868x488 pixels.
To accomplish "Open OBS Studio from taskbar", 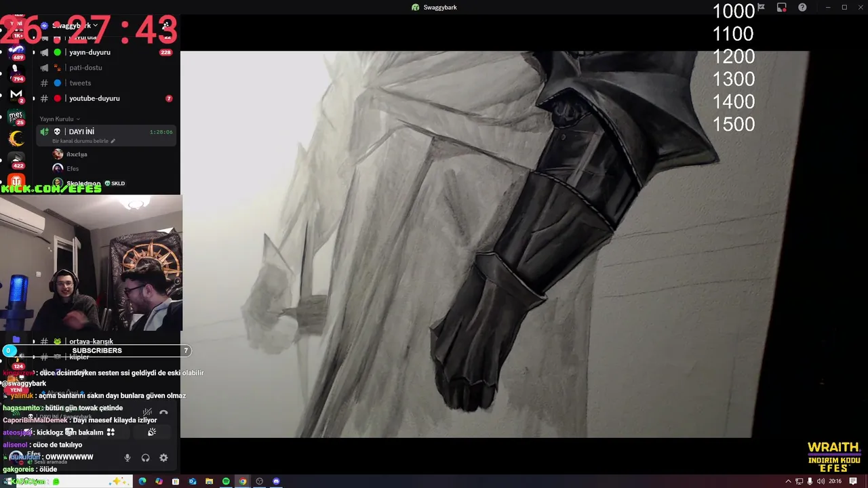I will pyautogui.click(x=260, y=481).
